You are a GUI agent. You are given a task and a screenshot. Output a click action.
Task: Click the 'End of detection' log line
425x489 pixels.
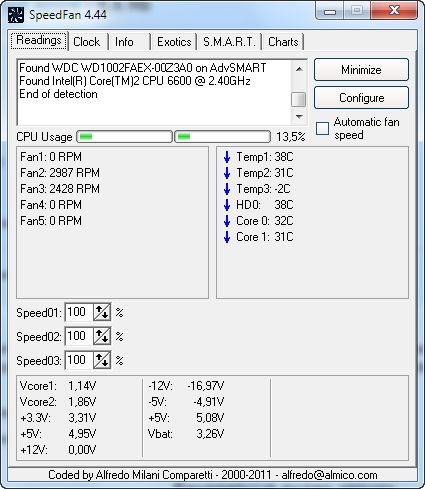pos(58,94)
